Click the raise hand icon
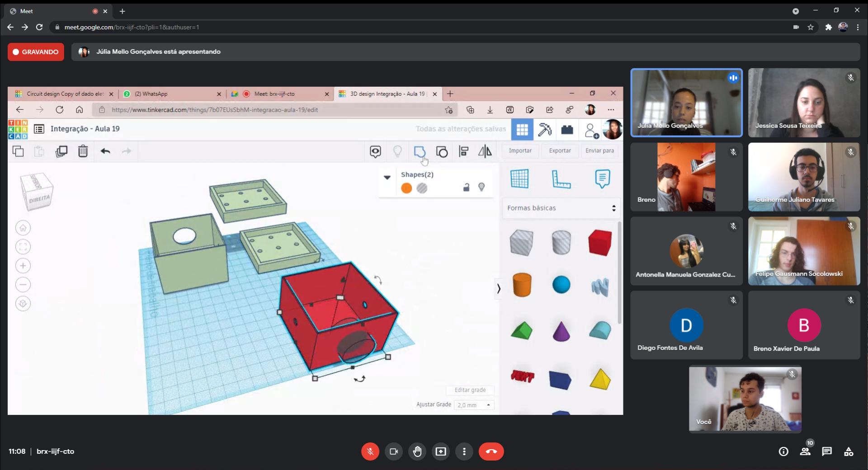868x470 pixels. 417,451
